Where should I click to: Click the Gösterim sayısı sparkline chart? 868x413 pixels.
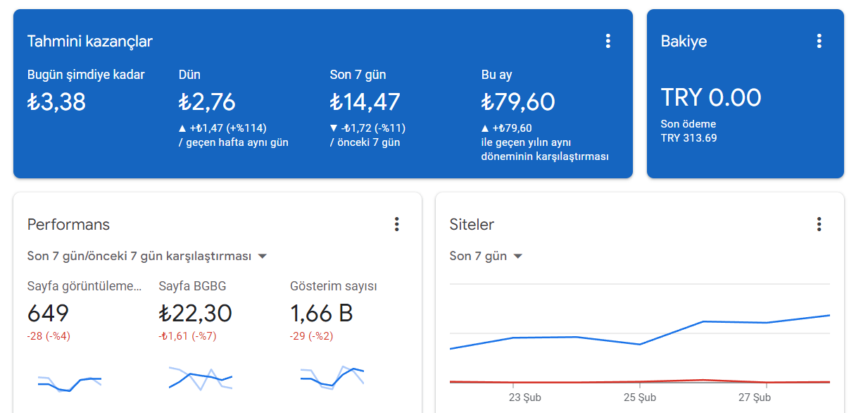tap(332, 378)
